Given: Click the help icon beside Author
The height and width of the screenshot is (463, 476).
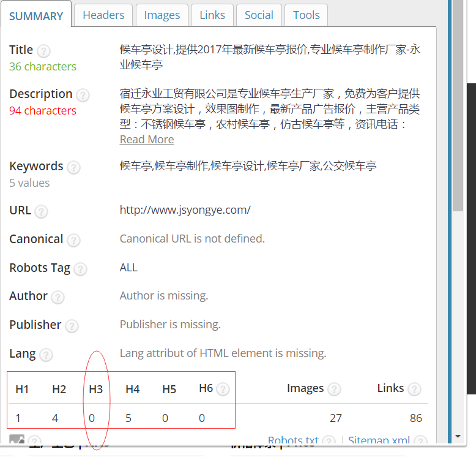Looking at the screenshot, I should click(58, 298).
